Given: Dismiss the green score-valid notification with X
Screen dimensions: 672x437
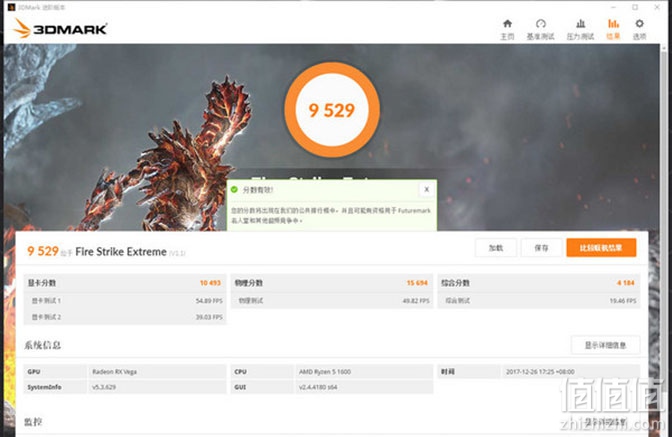Looking at the screenshot, I should coord(426,189).
